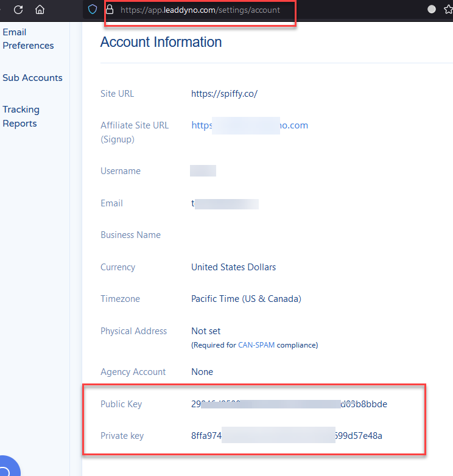Open Tracking Reports in the sidebar
The width and height of the screenshot is (453, 476).
pyautogui.click(x=21, y=116)
